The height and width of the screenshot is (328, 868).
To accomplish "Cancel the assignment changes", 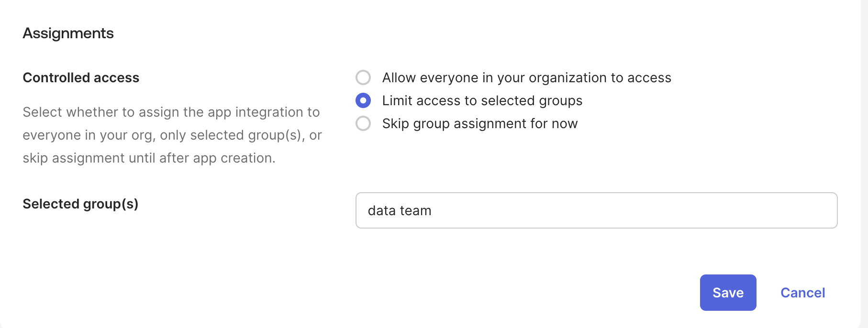I will pyautogui.click(x=802, y=293).
